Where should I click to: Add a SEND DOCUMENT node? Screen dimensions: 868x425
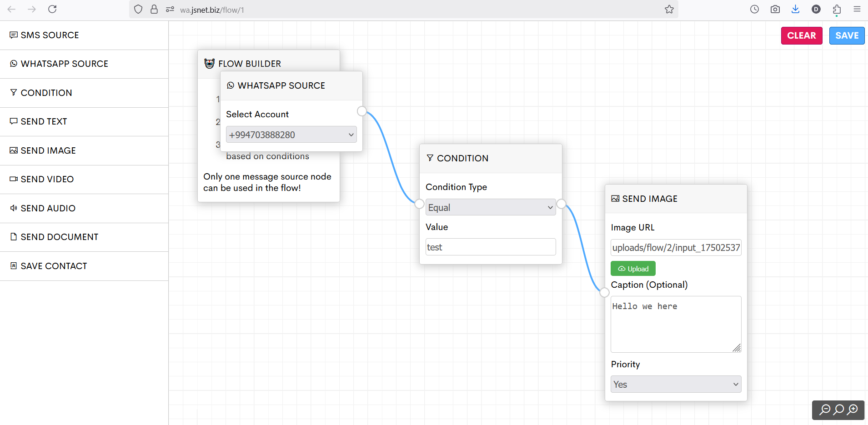click(x=84, y=237)
